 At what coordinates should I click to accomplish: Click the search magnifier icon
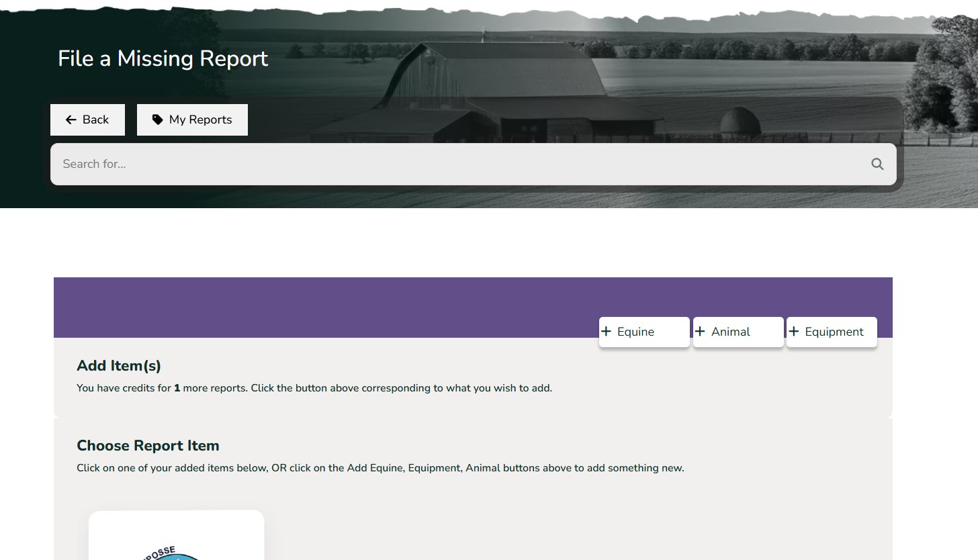[x=877, y=164]
